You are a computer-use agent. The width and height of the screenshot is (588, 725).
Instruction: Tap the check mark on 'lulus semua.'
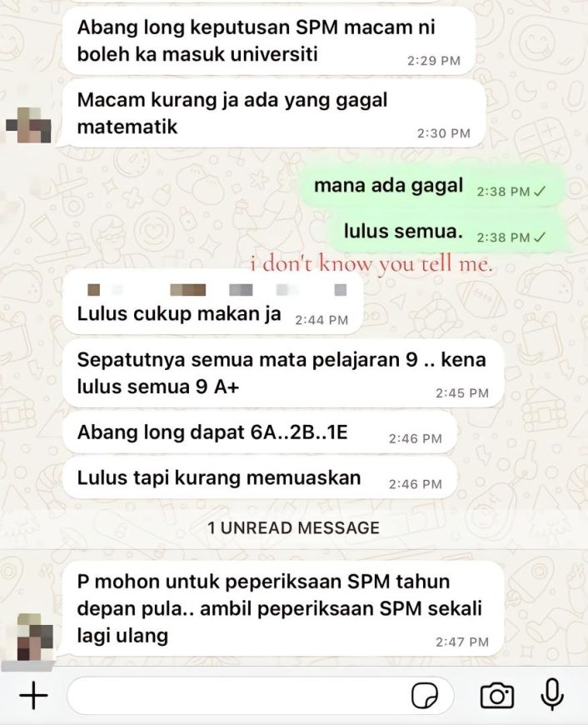click(540, 237)
